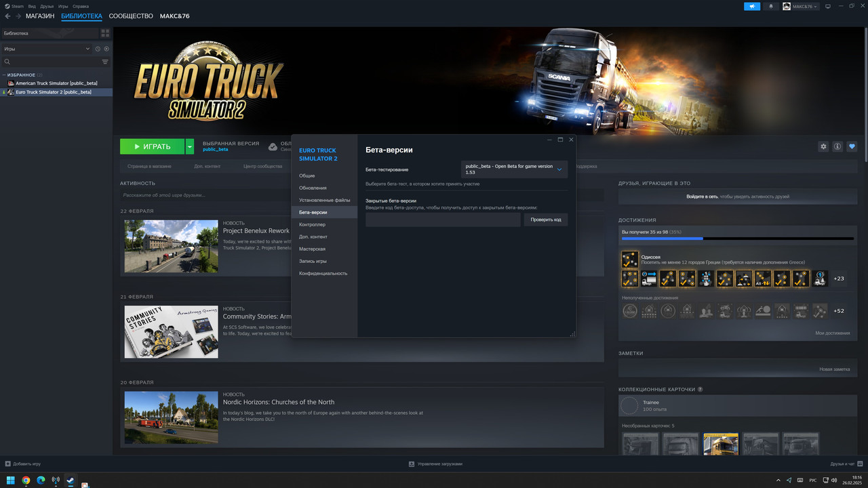This screenshot has width=868, height=488.
Task: Launch Google Chrome from taskbar
Action: (x=26, y=481)
